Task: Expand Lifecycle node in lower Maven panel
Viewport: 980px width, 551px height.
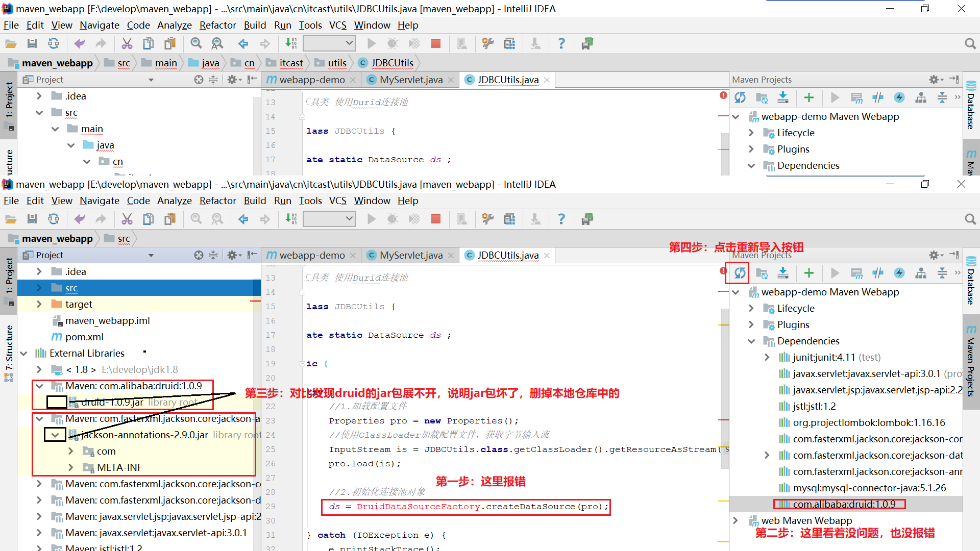Action: [x=751, y=308]
